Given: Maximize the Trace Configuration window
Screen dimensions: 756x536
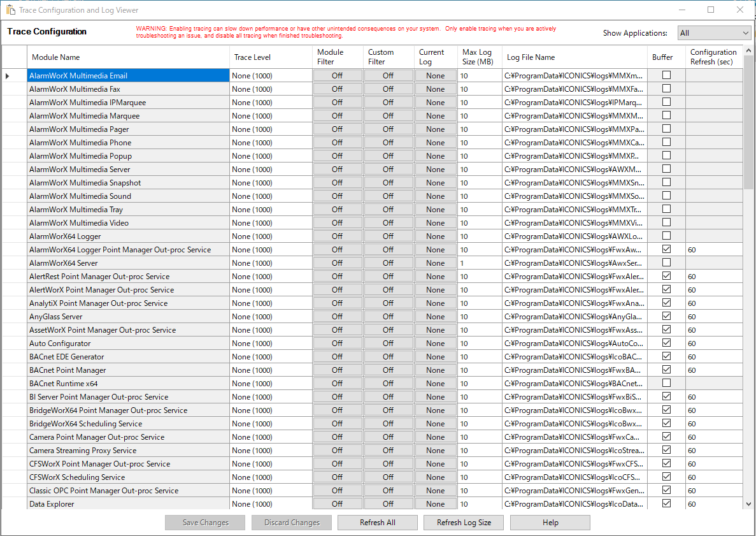Looking at the screenshot, I should [x=711, y=10].
